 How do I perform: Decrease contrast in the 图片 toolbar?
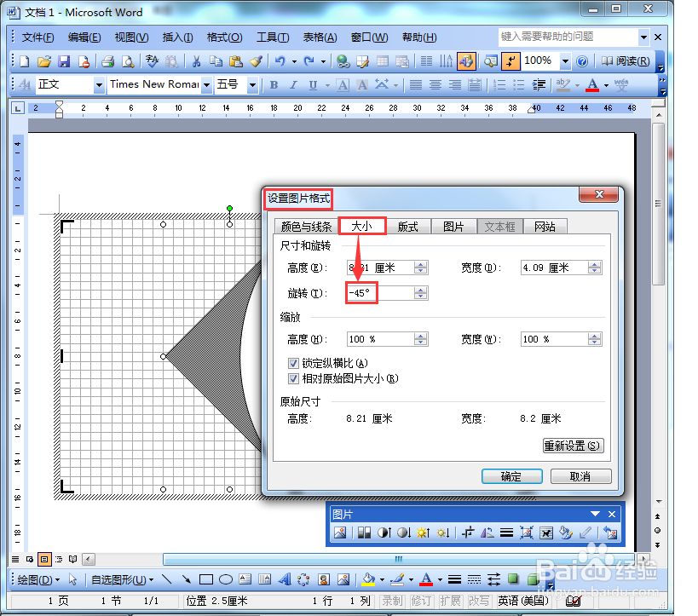(404, 533)
